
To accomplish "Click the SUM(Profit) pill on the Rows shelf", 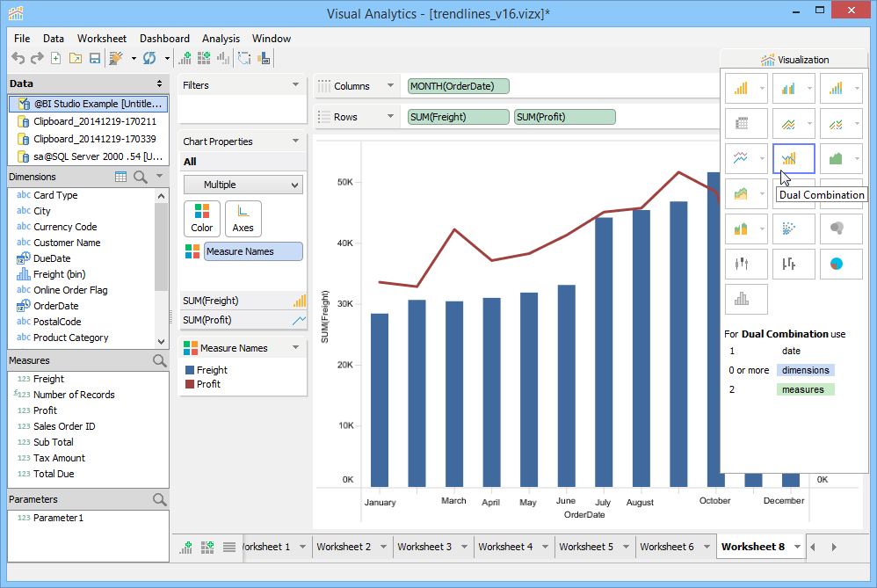I will tap(565, 117).
